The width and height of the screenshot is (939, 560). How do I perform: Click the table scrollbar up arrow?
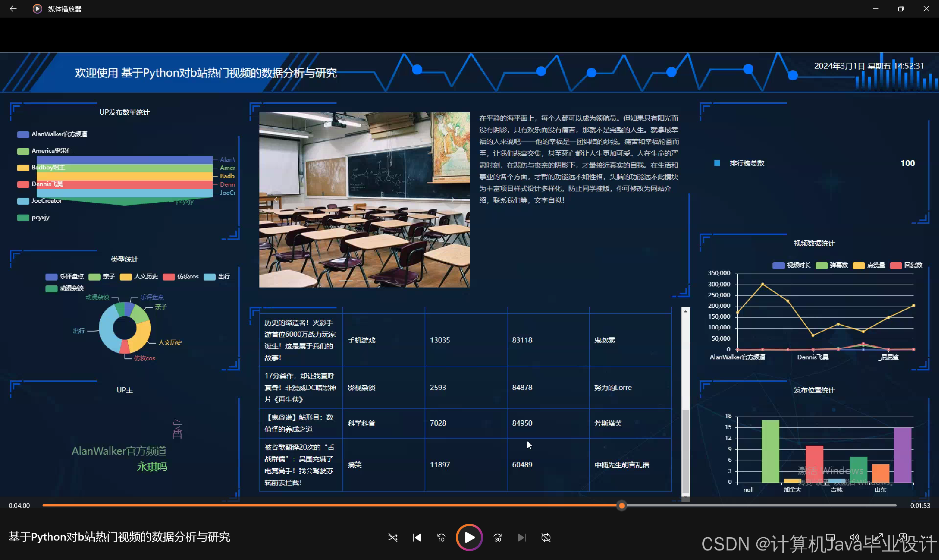pos(685,311)
